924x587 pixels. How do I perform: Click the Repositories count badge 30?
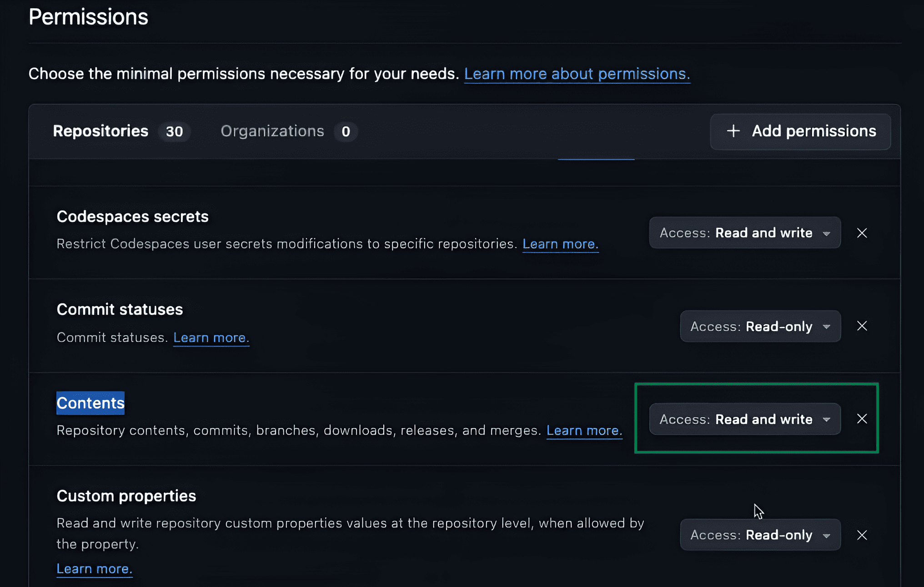coord(174,132)
